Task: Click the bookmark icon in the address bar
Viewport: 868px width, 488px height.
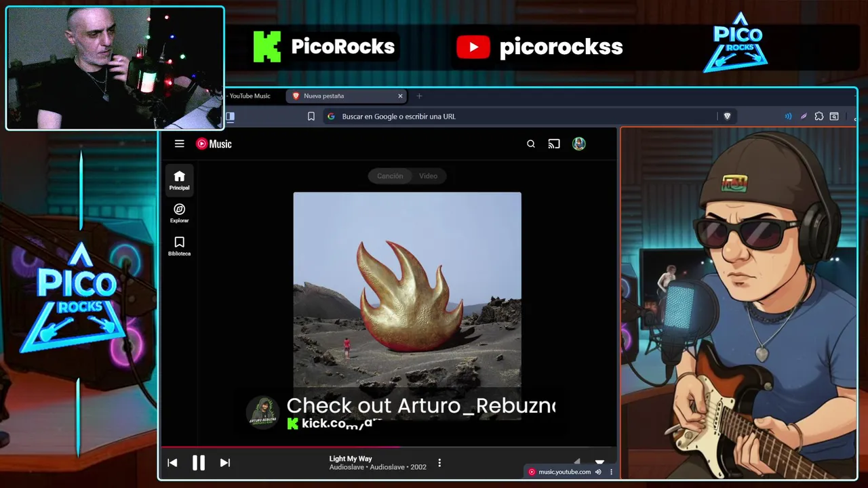Action: [311, 117]
